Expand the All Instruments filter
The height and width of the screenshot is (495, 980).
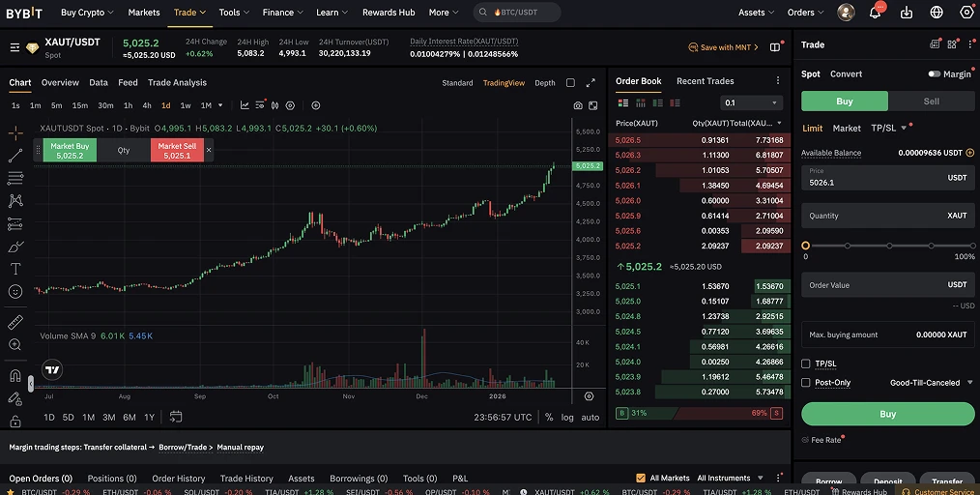tap(730, 479)
